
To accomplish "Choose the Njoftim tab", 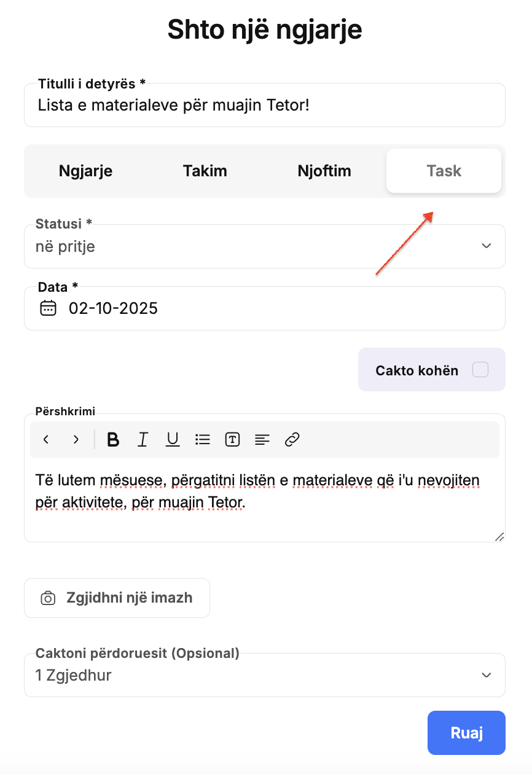I will coord(324,171).
